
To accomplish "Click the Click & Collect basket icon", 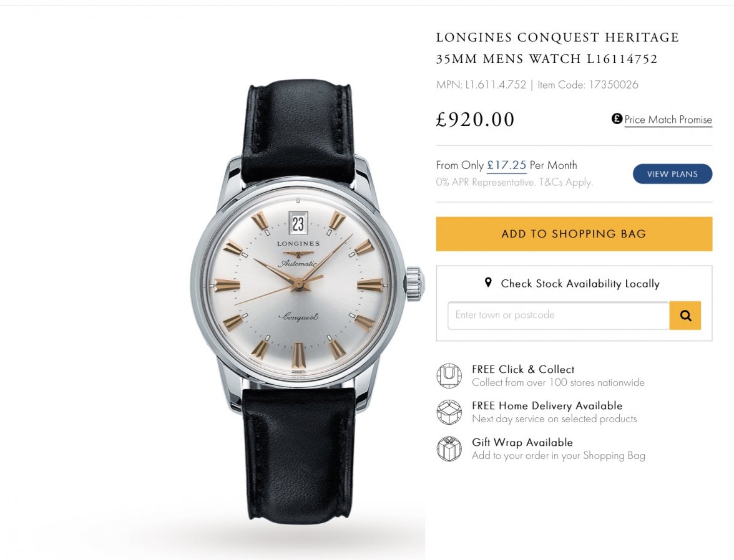I will [x=449, y=375].
